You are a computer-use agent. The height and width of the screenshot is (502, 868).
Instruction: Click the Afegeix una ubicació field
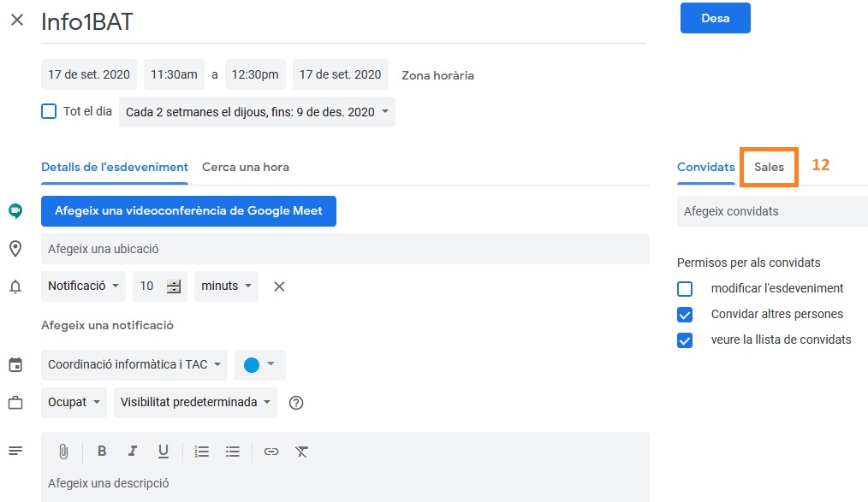coord(345,249)
